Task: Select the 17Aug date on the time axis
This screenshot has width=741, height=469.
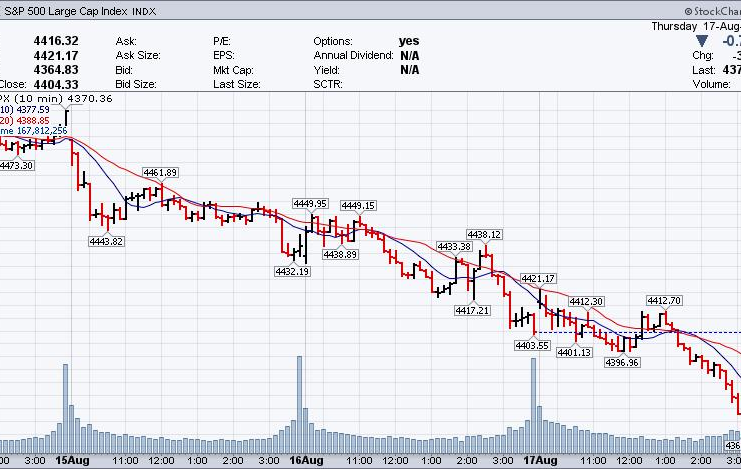Action: [x=540, y=460]
